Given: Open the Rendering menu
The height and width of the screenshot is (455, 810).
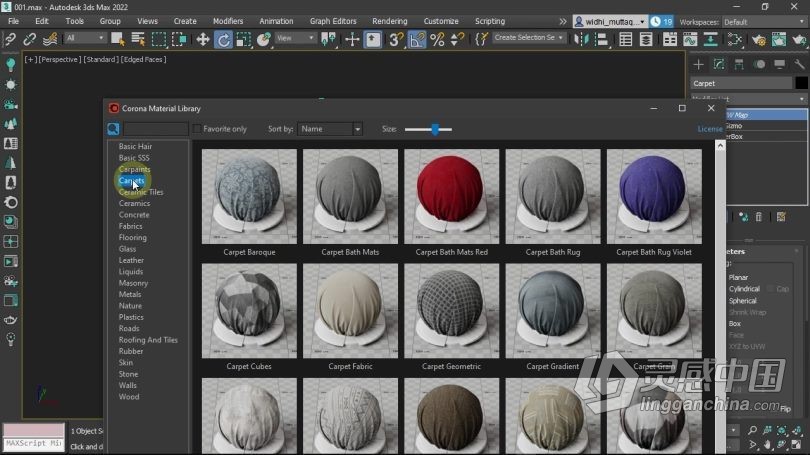Looking at the screenshot, I should [x=390, y=21].
